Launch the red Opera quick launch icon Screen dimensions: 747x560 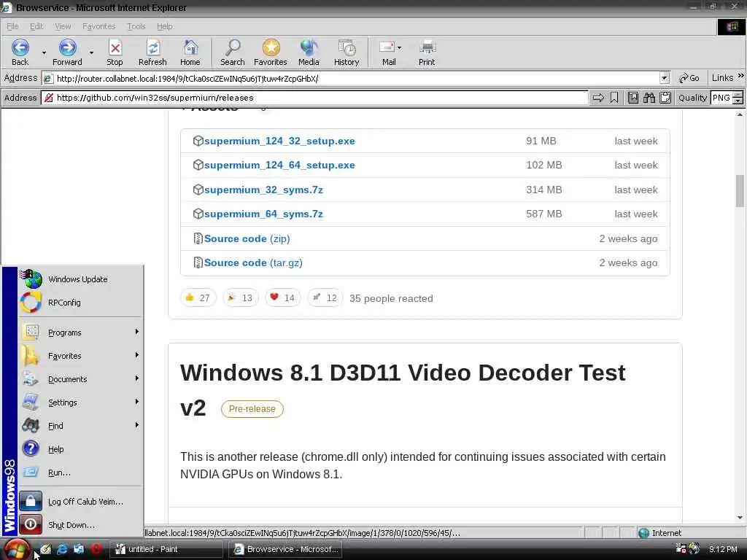click(x=96, y=549)
